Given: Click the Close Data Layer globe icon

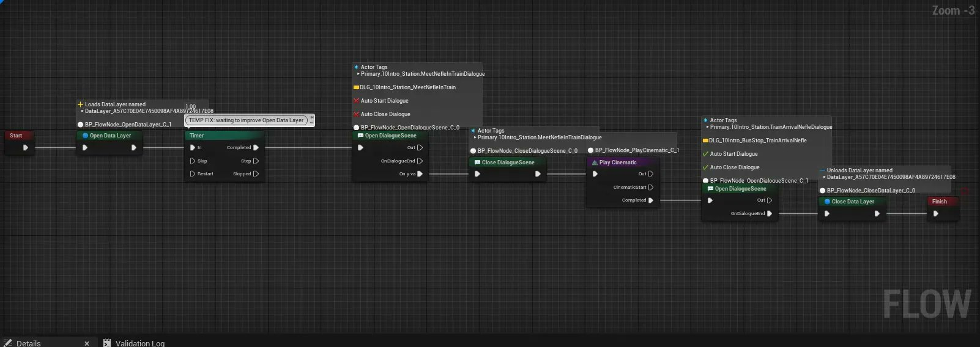Looking at the screenshot, I should [827, 202].
